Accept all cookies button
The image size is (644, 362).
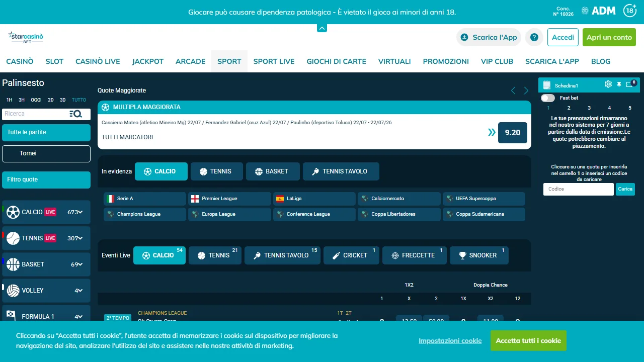pos(528,341)
